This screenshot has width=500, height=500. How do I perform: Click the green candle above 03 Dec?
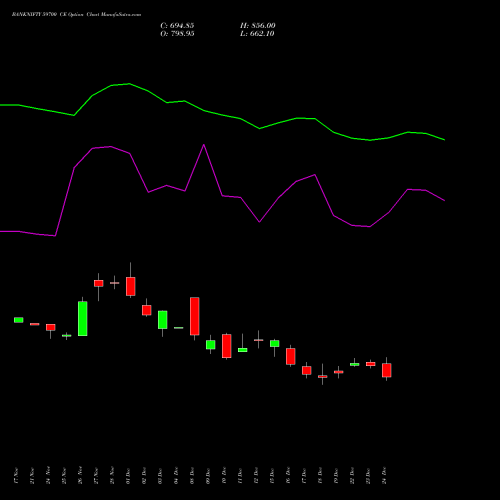tap(163, 320)
